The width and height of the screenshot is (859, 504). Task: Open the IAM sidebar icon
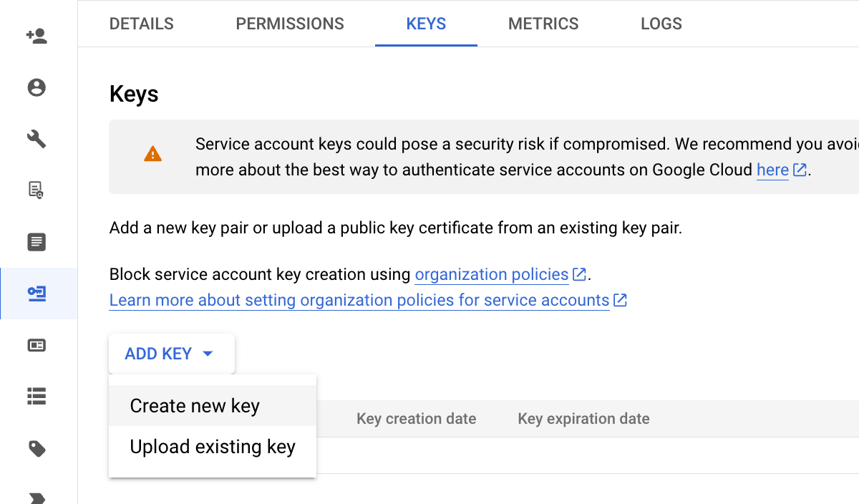coord(36,36)
